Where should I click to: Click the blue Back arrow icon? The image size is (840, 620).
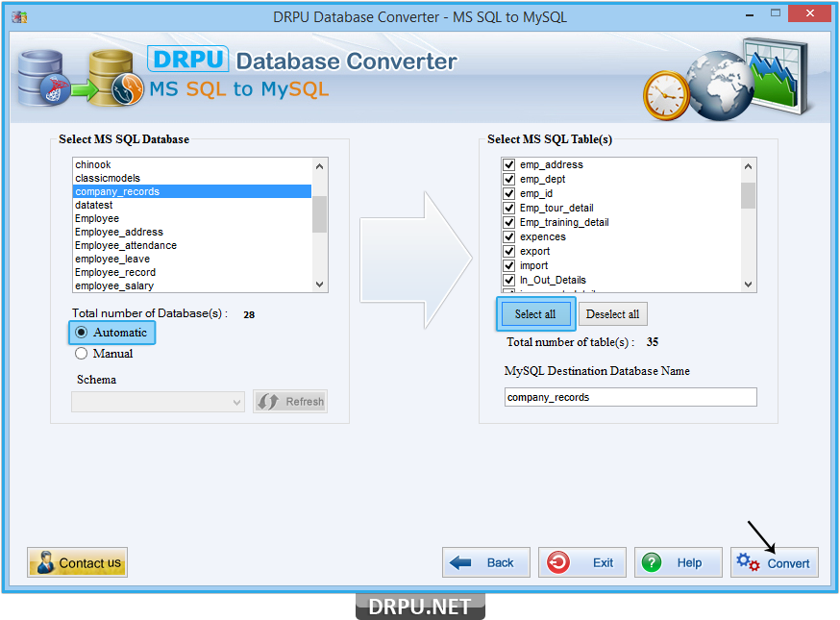pos(460,562)
